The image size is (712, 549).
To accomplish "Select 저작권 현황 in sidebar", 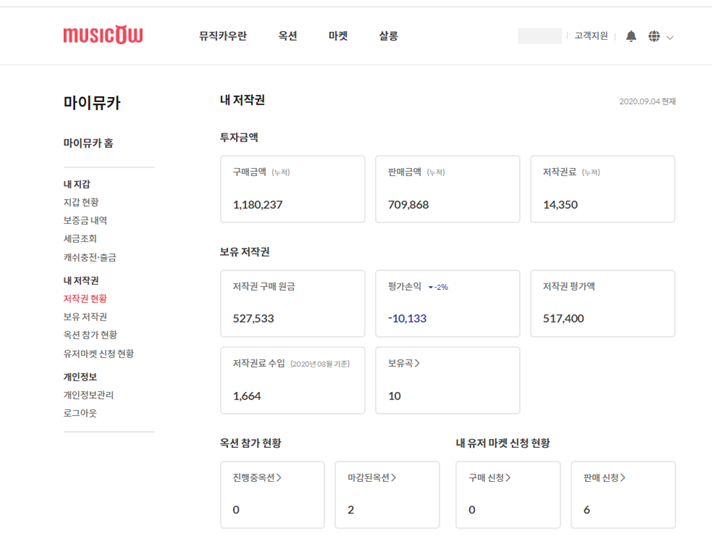I will click(x=85, y=298).
